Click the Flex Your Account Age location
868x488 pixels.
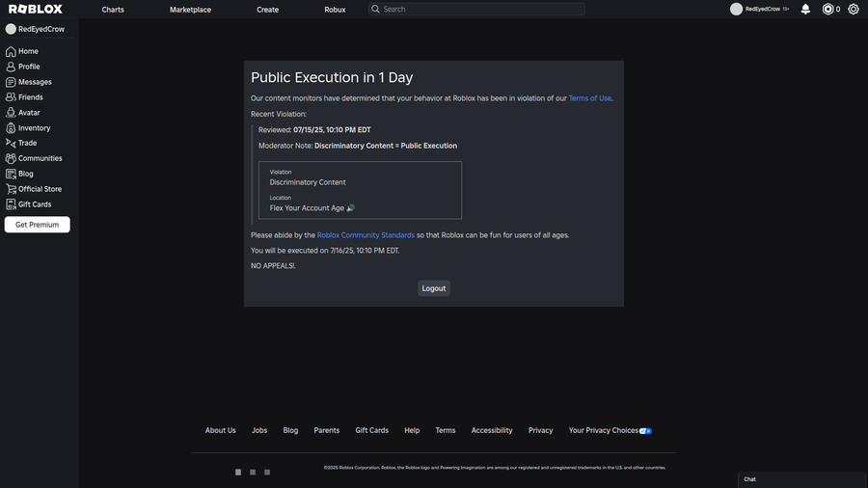pyautogui.click(x=312, y=208)
